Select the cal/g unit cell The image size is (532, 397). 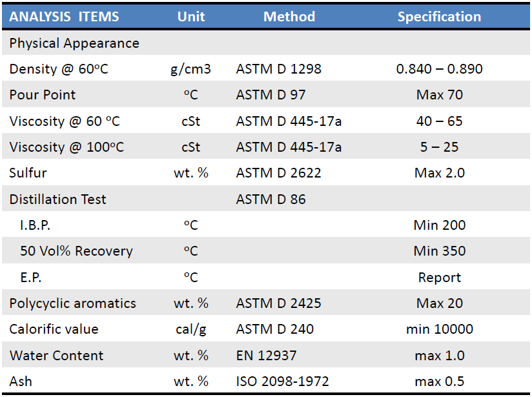click(191, 329)
